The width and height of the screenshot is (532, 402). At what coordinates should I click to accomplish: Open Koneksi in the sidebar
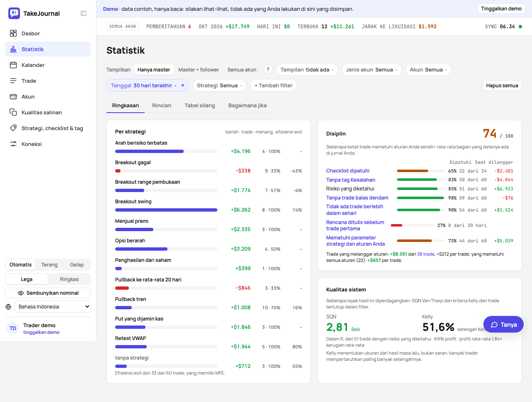[x=48, y=144]
